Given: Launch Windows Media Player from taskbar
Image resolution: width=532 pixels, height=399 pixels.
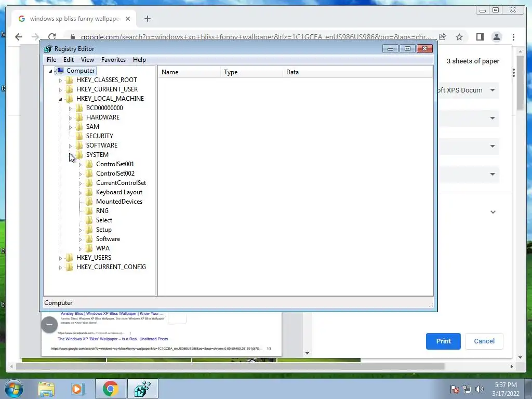Looking at the screenshot, I should pyautogui.click(x=77, y=389).
